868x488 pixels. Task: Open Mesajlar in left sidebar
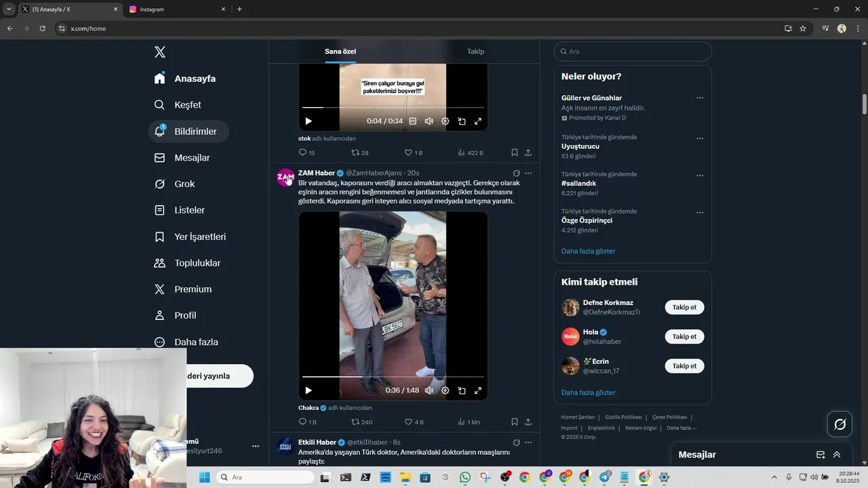(x=182, y=158)
